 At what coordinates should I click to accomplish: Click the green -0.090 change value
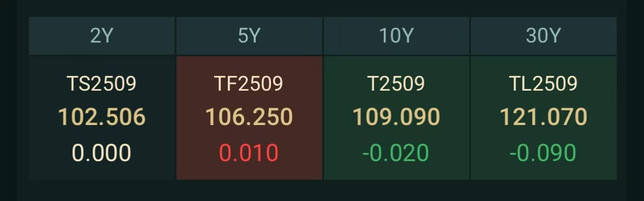click(543, 153)
